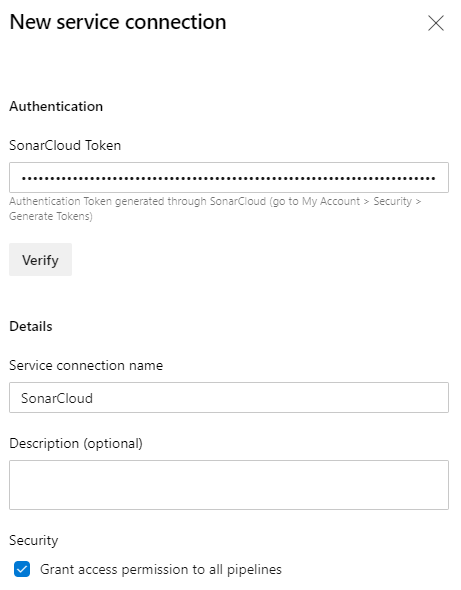Close the New service connection panel

(436, 23)
